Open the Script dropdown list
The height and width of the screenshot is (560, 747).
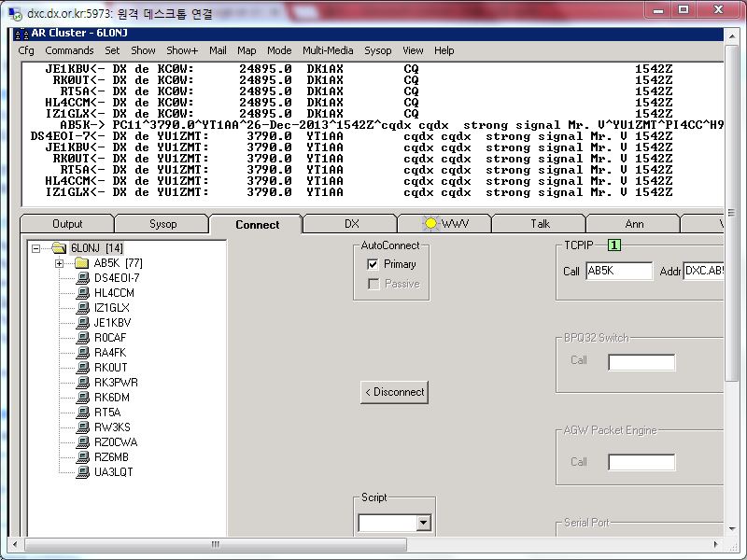coord(423,523)
